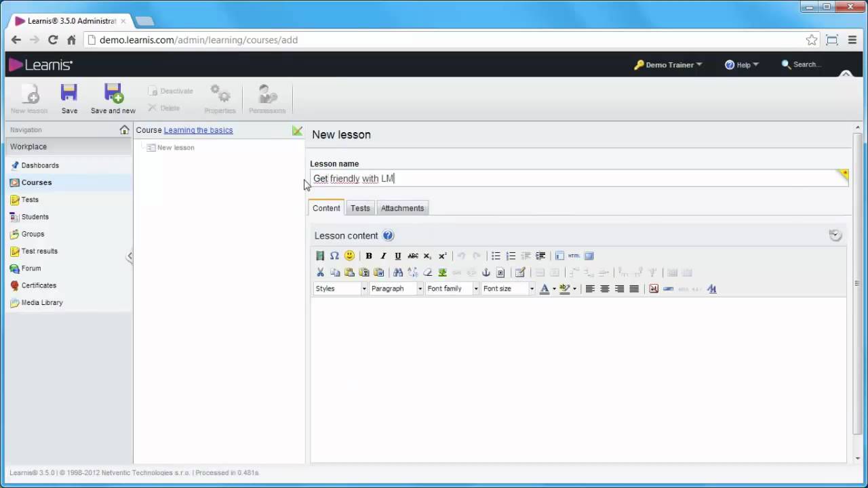Center align the text

(605, 289)
